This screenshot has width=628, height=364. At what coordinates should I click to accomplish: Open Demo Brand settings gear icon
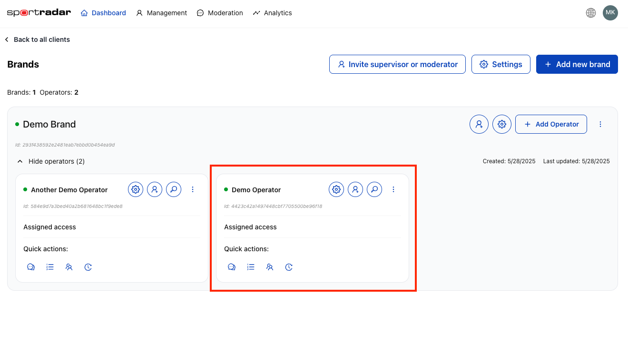pos(502,124)
